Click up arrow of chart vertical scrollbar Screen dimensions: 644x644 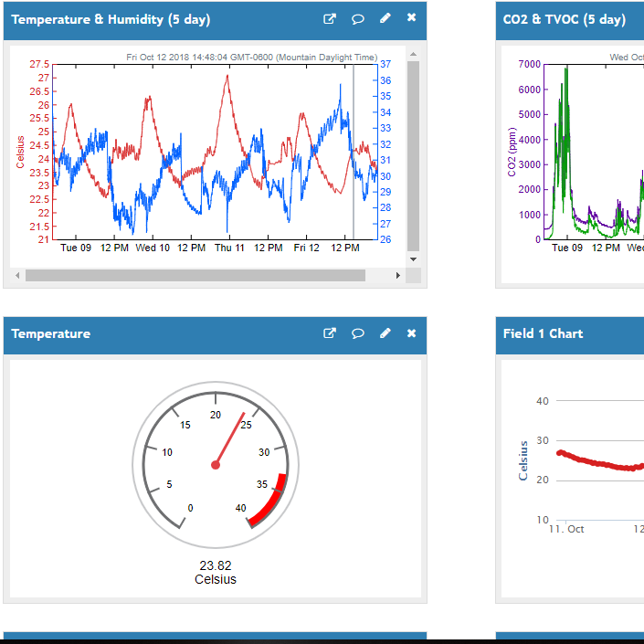click(x=413, y=54)
